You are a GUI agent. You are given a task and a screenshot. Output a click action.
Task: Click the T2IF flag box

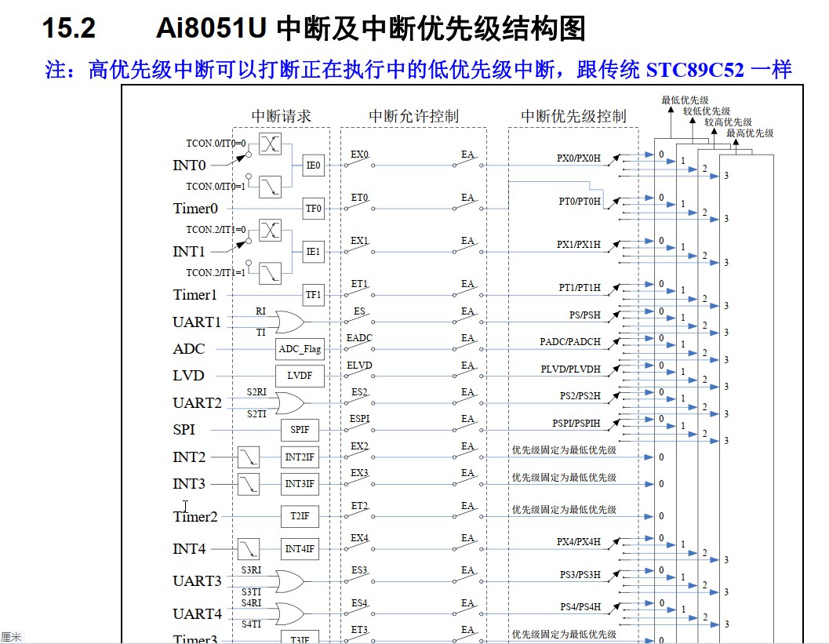tap(300, 516)
